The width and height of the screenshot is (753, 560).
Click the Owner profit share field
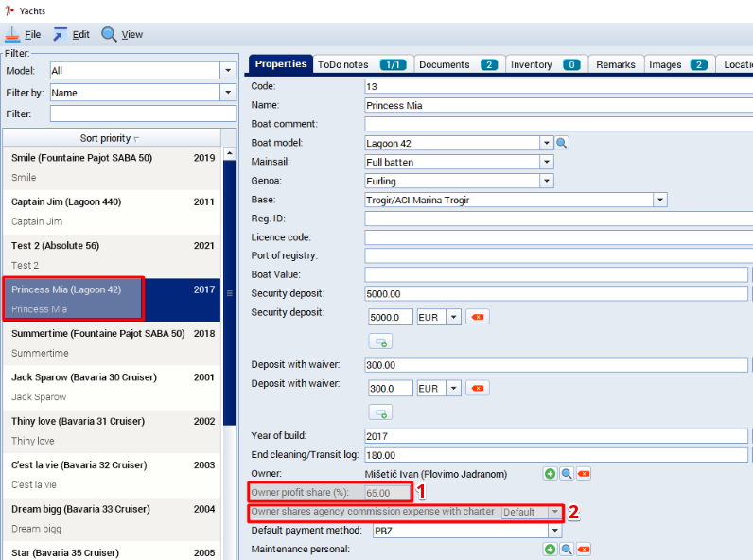click(387, 493)
